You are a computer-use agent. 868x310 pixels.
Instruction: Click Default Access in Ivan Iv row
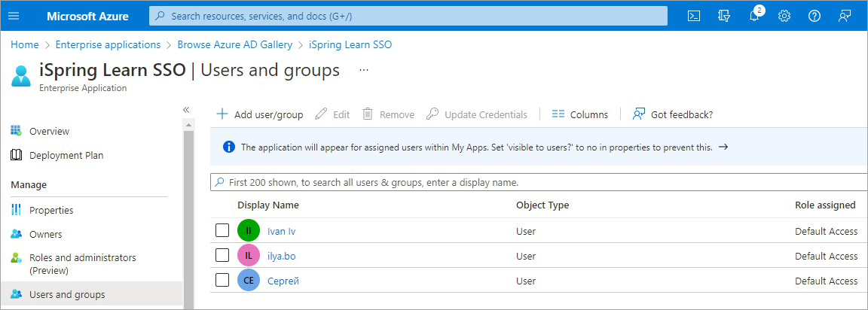coord(827,231)
